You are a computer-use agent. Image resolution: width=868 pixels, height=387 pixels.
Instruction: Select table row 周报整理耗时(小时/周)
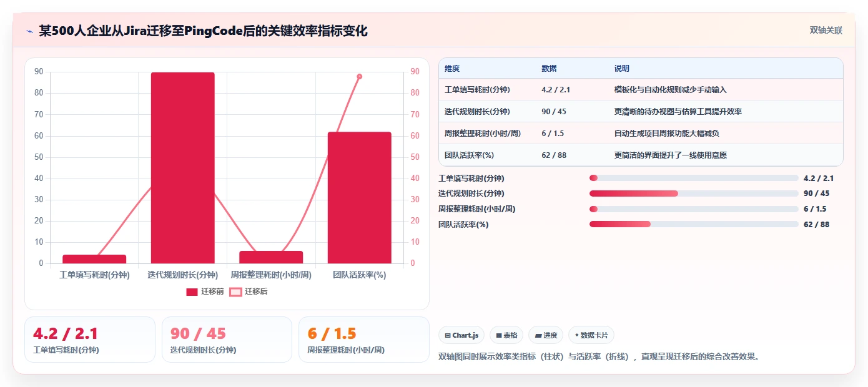click(x=641, y=134)
